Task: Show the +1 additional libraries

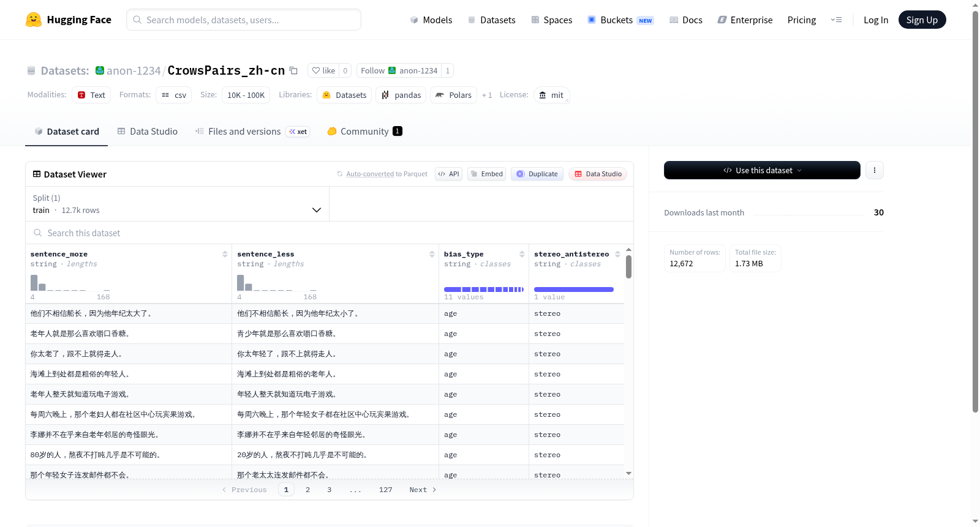Action: coord(487,95)
